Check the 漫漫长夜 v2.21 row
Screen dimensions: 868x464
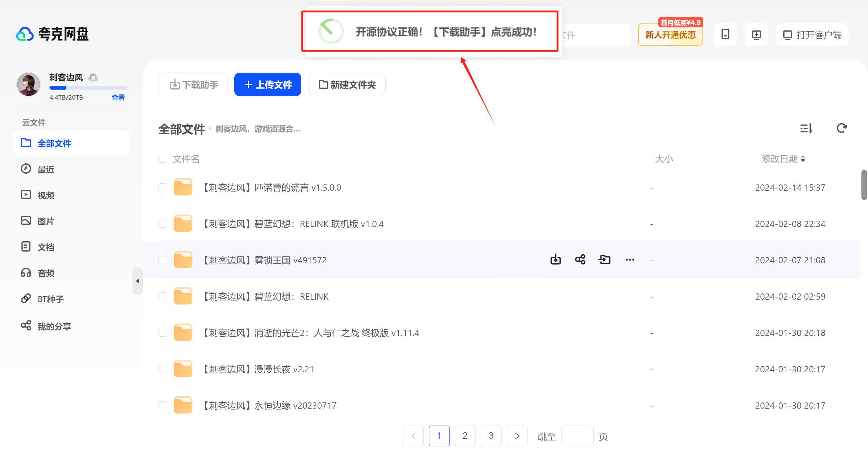coord(162,369)
